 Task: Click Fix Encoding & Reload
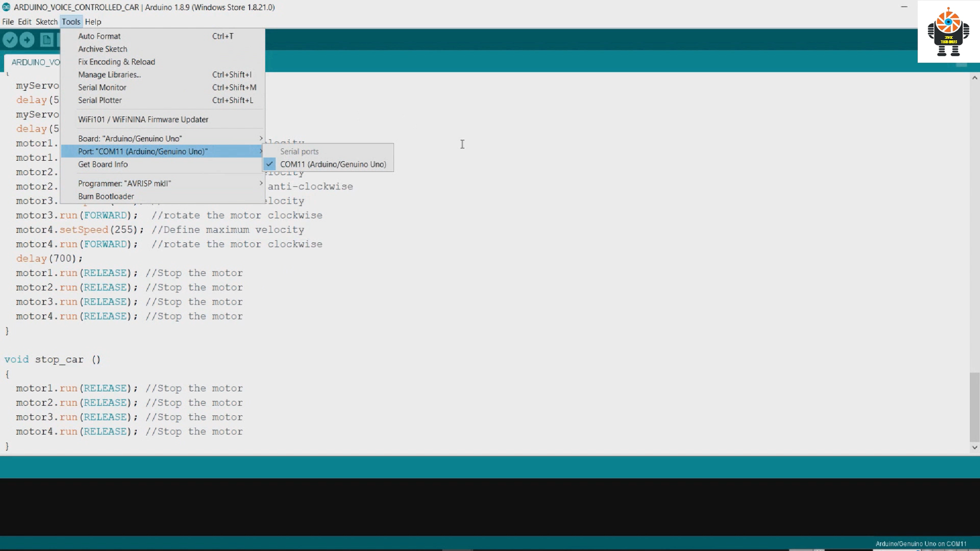click(x=163, y=62)
